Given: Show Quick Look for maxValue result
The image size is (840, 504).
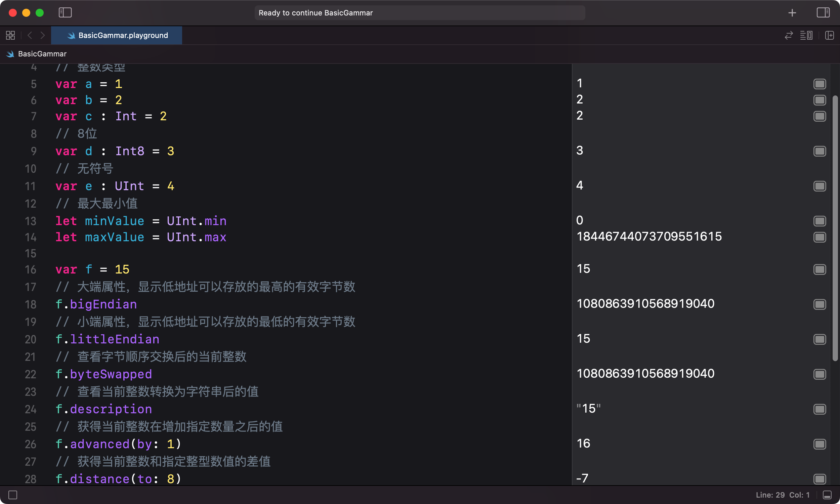Looking at the screenshot, I should [820, 237].
